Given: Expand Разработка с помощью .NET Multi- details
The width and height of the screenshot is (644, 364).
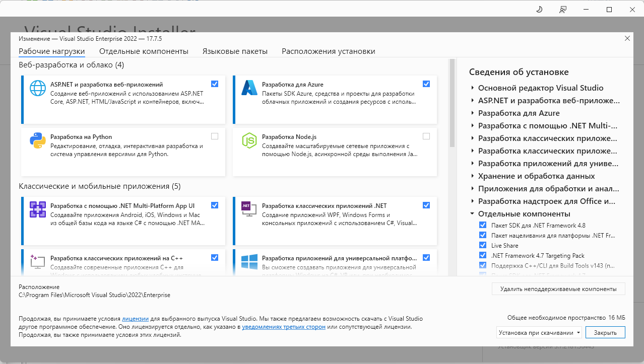Looking at the screenshot, I should pos(473,125).
